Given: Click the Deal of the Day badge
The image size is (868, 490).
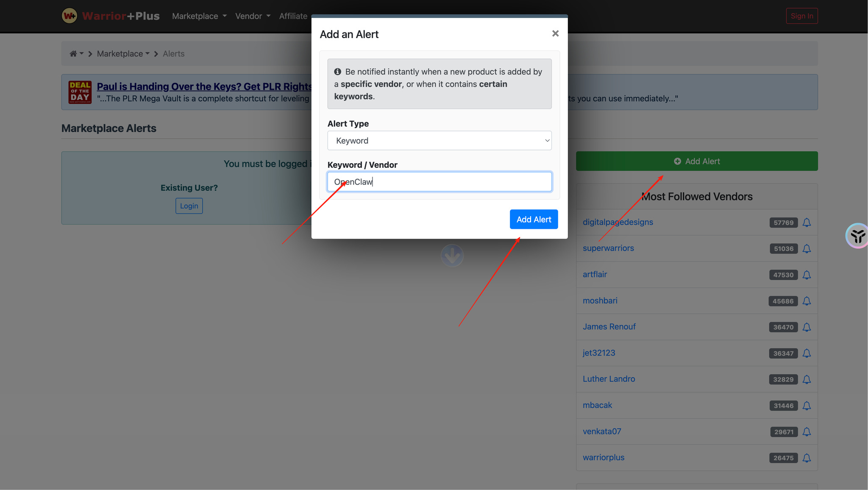Looking at the screenshot, I should 80,92.
